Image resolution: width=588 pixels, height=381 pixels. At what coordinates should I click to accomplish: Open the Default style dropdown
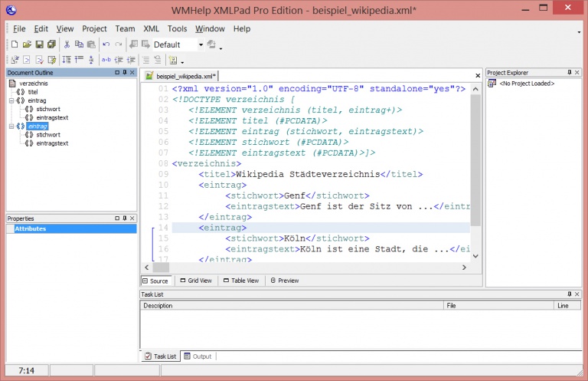[x=201, y=44]
